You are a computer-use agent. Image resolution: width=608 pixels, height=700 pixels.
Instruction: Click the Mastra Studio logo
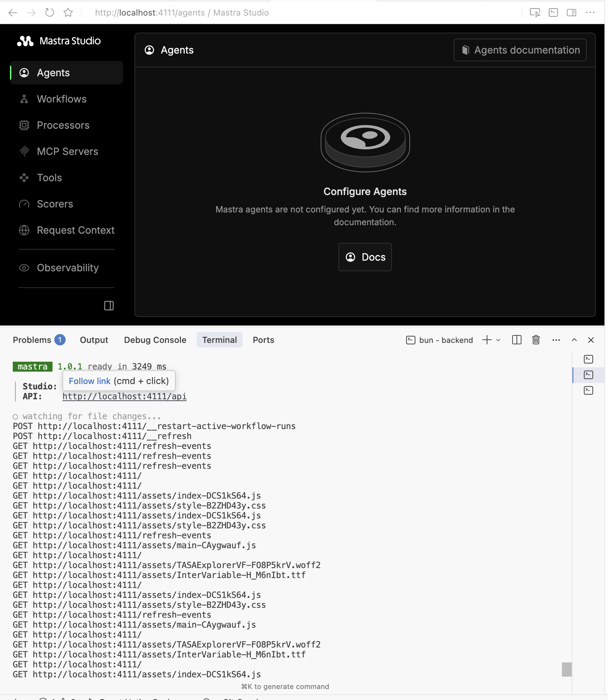point(59,41)
